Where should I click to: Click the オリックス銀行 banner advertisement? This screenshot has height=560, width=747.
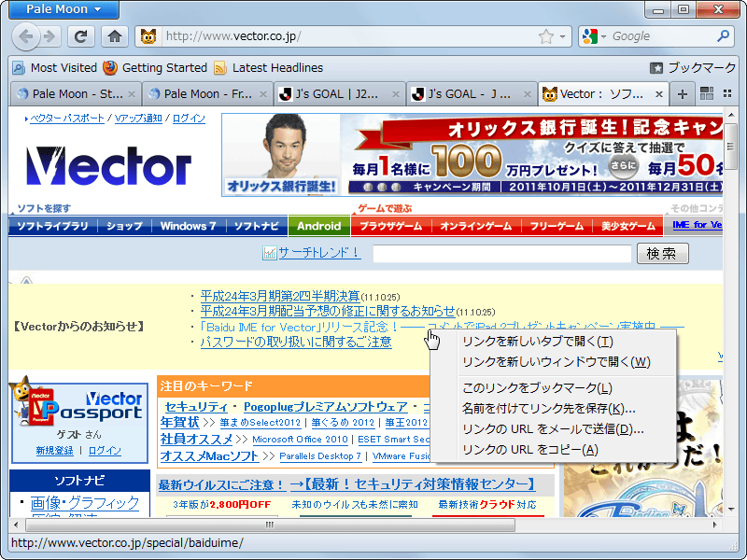472,155
